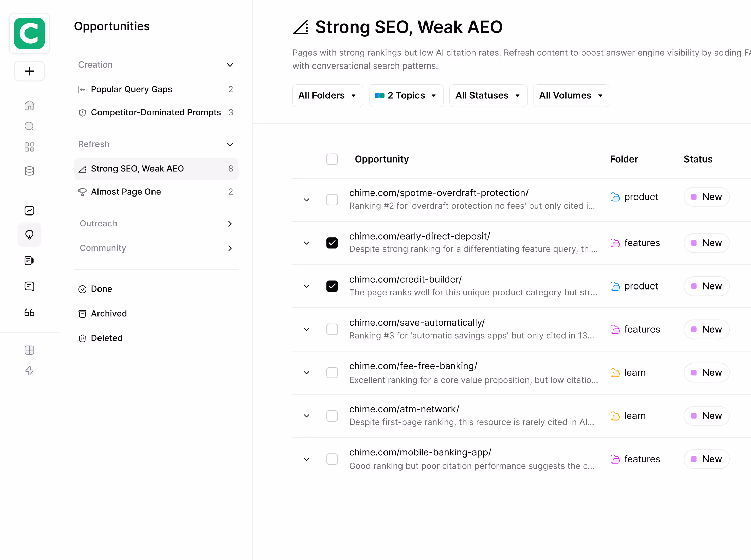Select the lightbulb opportunities sidebar icon
751x560 pixels.
[x=30, y=235]
